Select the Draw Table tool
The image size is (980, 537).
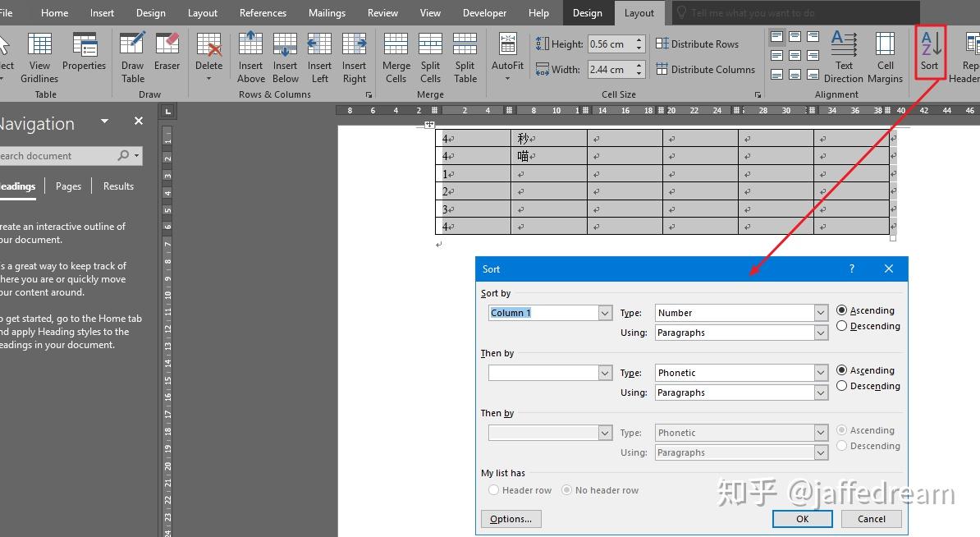(132, 57)
